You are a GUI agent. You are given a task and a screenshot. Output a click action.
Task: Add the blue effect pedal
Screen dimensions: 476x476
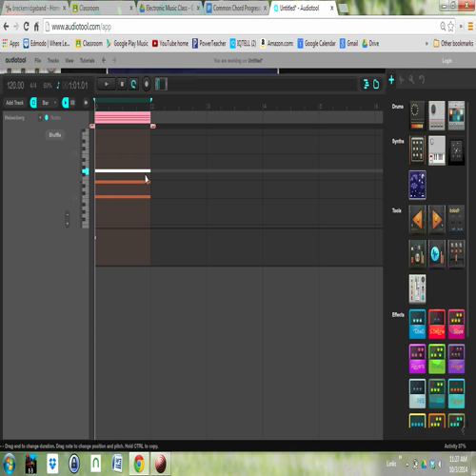(417, 324)
